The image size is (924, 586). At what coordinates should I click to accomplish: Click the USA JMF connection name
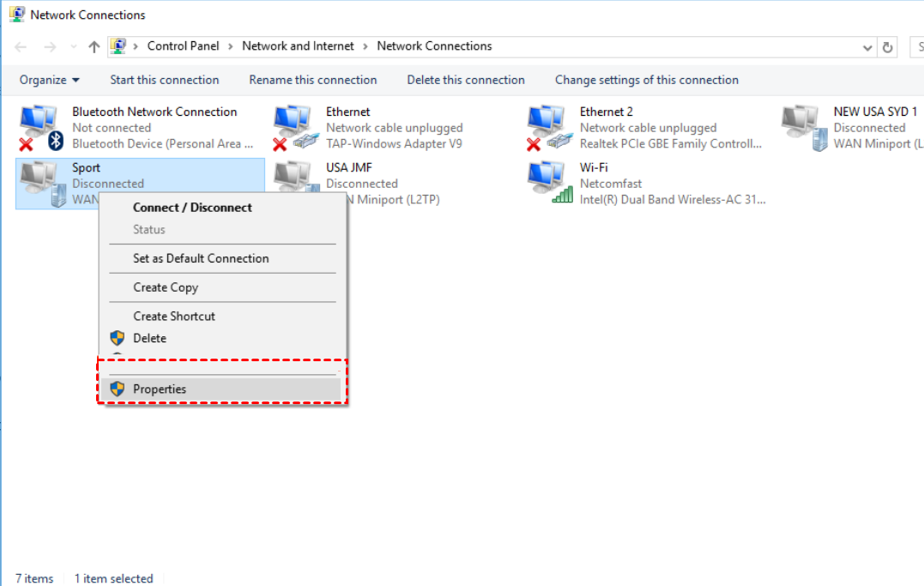point(349,167)
